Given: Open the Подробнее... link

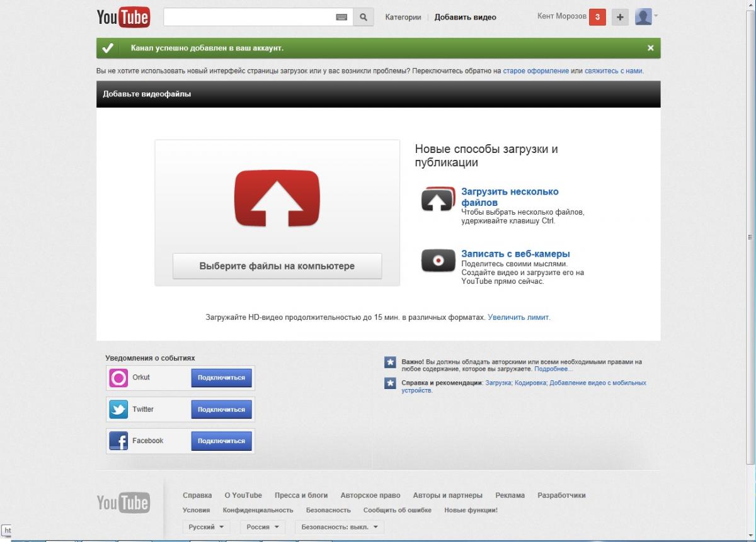Looking at the screenshot, I should (554, 369).
